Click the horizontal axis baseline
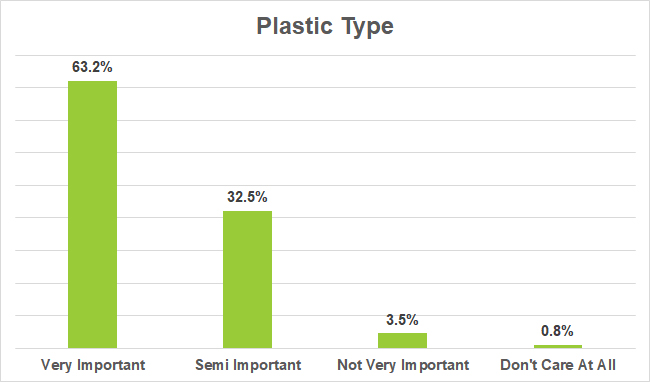Screen dimensions: 650x382 (x=325, y=348)
